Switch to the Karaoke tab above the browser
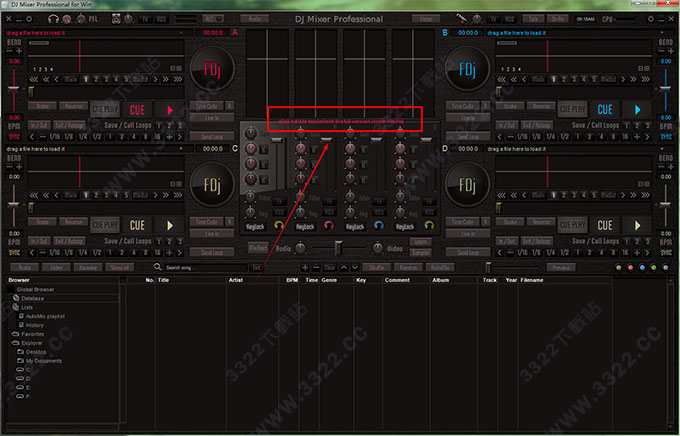The height and width of the screenshot is (436, 680). [88, 268]
